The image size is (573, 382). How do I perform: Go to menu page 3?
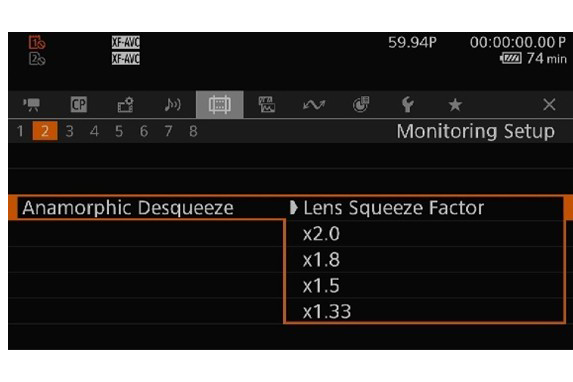point(69,131)
